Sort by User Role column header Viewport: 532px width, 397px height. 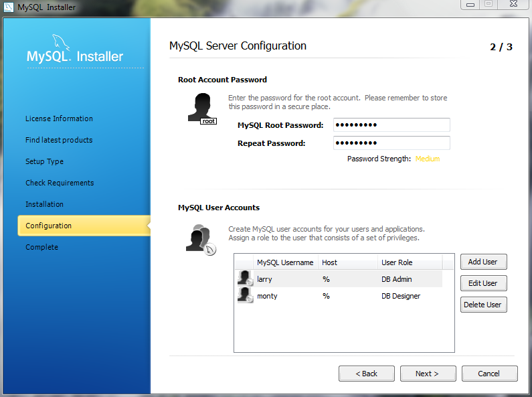click(410, 262)
